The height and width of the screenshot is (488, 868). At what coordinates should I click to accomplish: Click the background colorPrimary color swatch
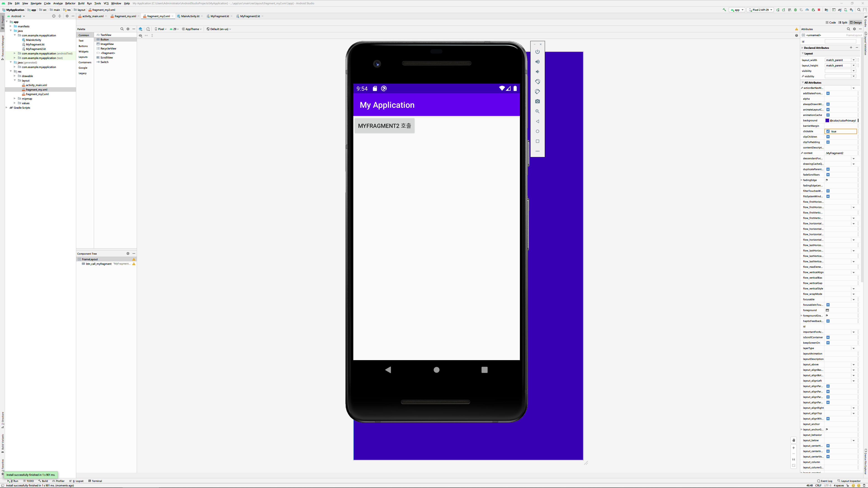point(827,121)
